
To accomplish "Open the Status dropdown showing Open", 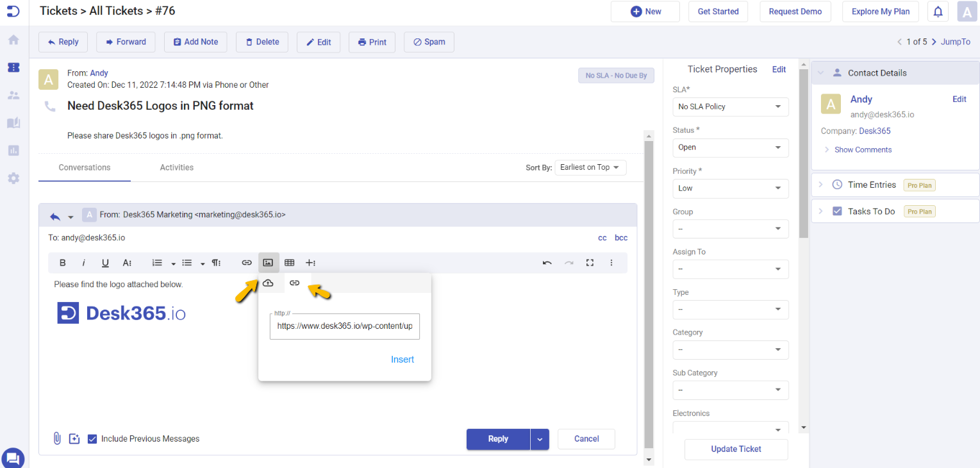I will click(x=731, y=147).
